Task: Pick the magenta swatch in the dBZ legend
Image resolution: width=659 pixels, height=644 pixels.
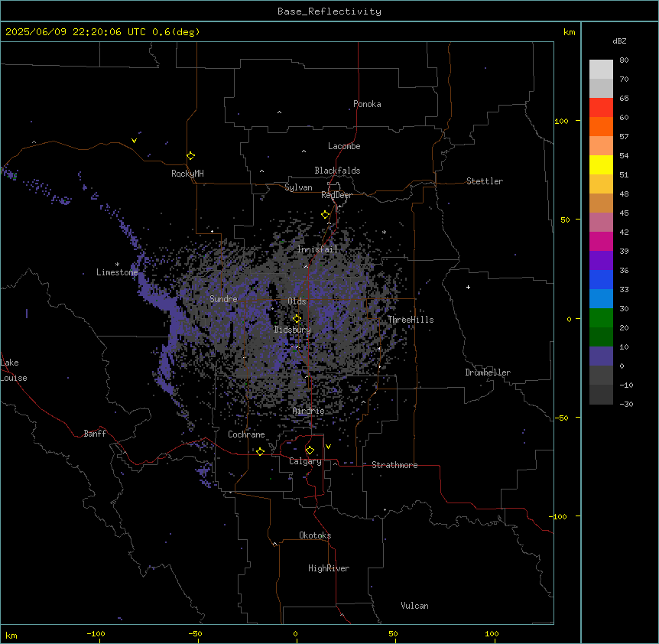Action: click(x=601, y=241)
